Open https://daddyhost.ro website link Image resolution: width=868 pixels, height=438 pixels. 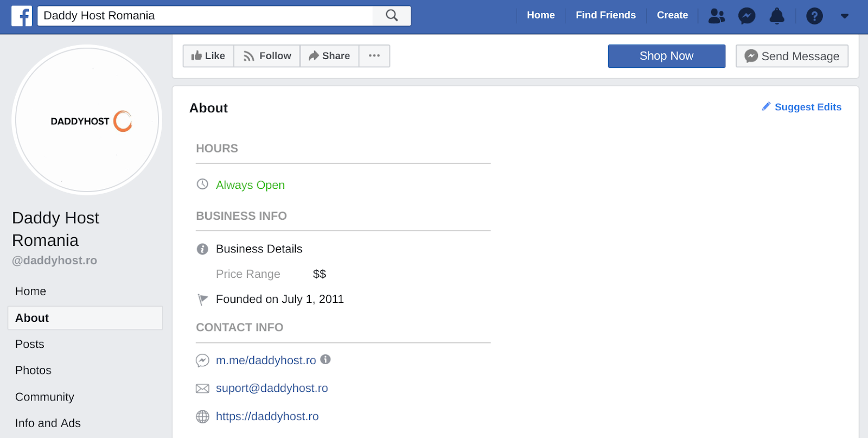coord(267,416)
